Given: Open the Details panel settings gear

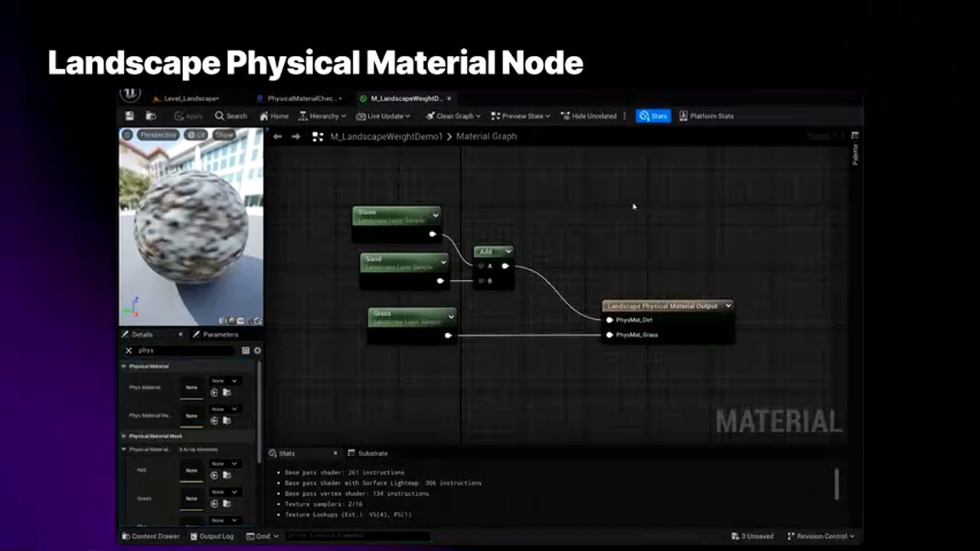Looking at the screenshot, I should pos(257,350).
